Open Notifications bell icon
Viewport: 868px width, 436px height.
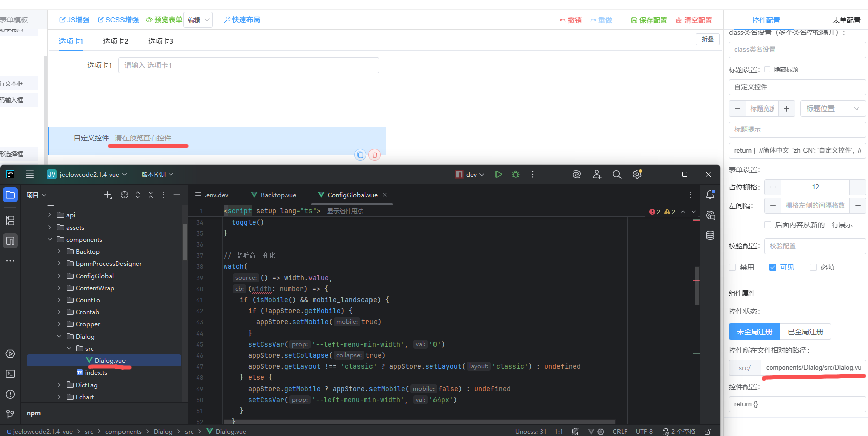(710, 195)
